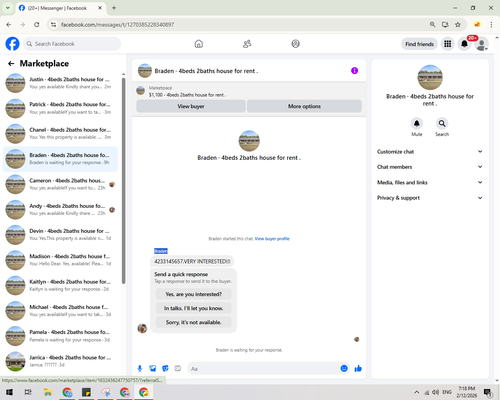The height and width of the screenshot is (400, 500).
Task: Open the Devin conversation
Action: [60, 235]
